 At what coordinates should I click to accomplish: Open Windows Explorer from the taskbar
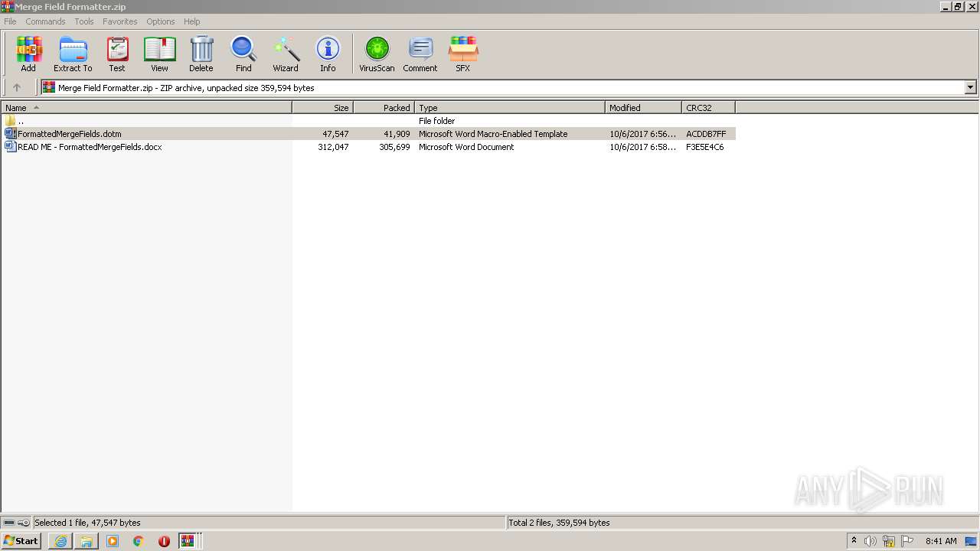click(87, 541)
